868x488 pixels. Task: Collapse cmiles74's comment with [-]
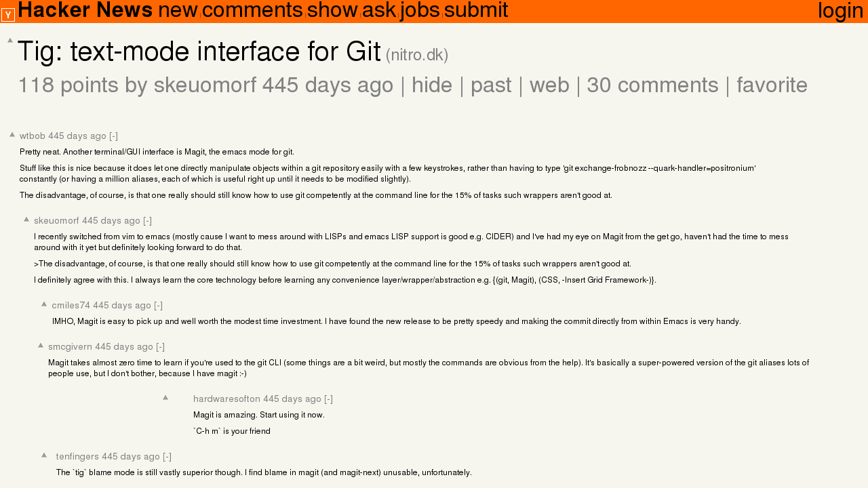point(158,306)
